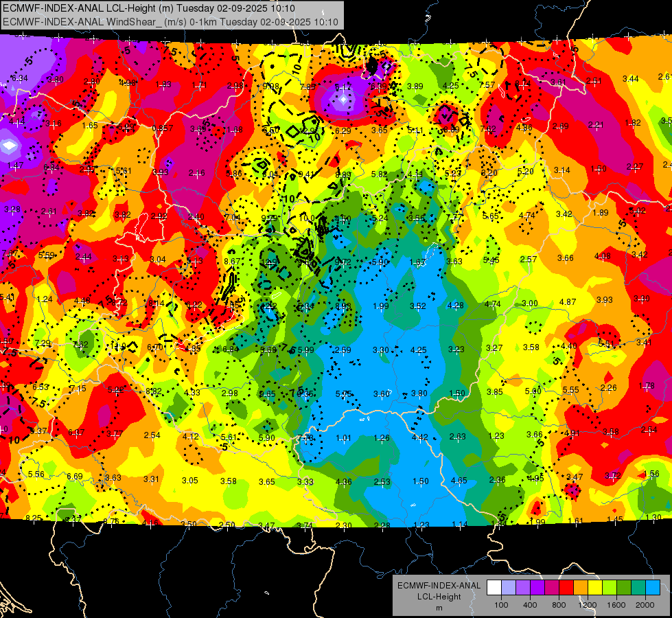The image size is (672, 618).
Task: Click the wind shear value 3.14
Action: (x=561, y=170)
